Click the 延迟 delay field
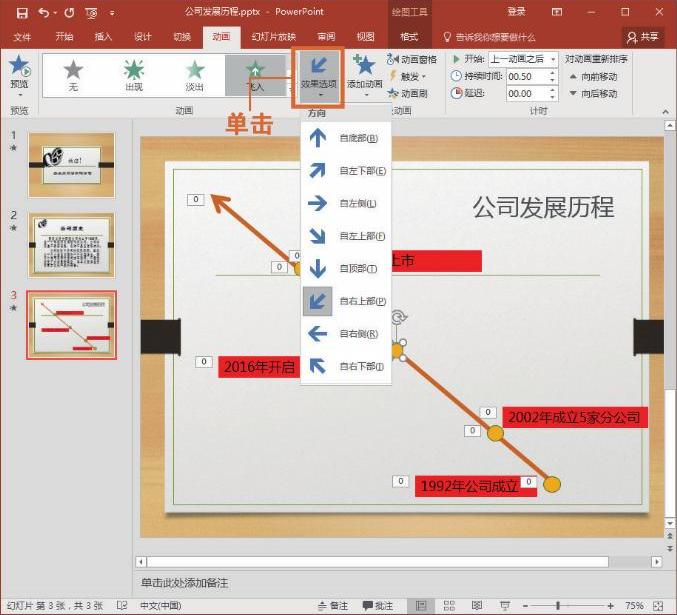 coord(527,93)
